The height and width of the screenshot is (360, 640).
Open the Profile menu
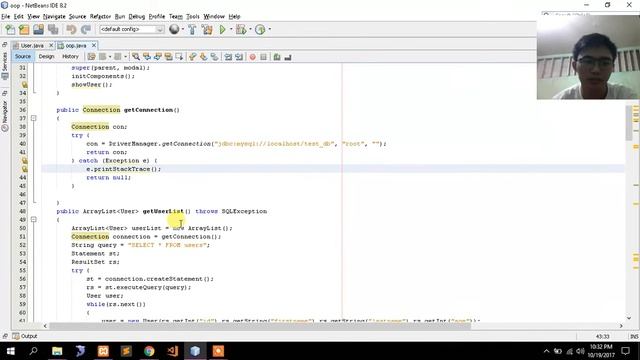(x=157, y=16)
